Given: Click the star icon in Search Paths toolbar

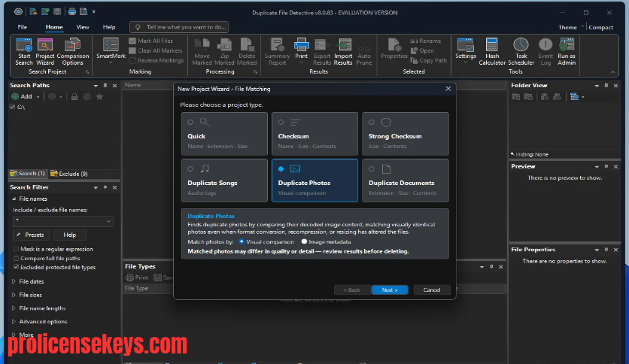Looking at the screenshot, I should 99,96.
